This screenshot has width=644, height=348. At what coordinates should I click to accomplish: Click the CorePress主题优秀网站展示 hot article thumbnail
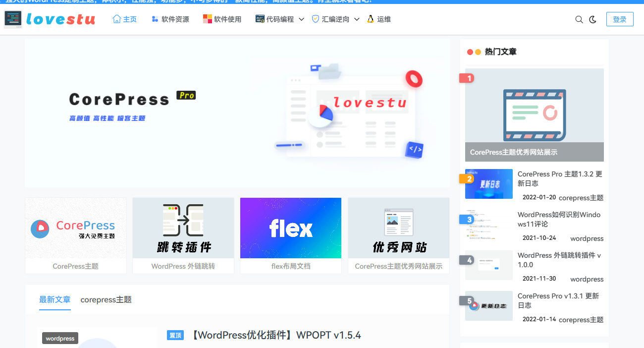534,114
